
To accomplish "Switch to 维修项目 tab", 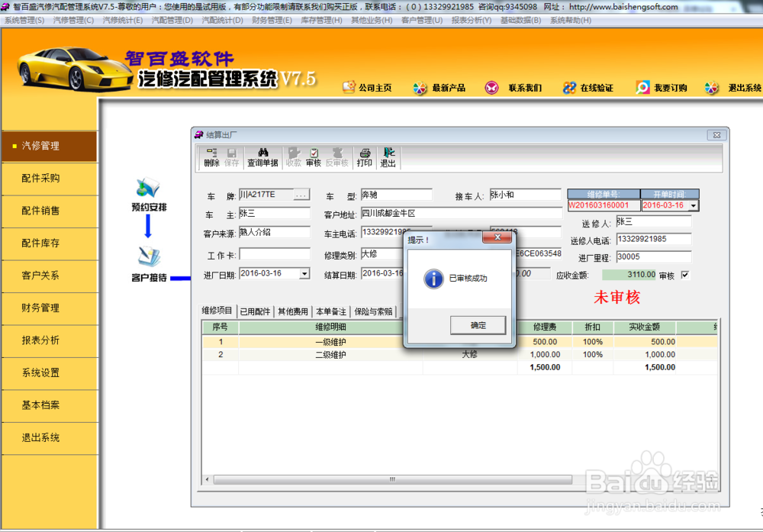I will (x=217, y=311).
